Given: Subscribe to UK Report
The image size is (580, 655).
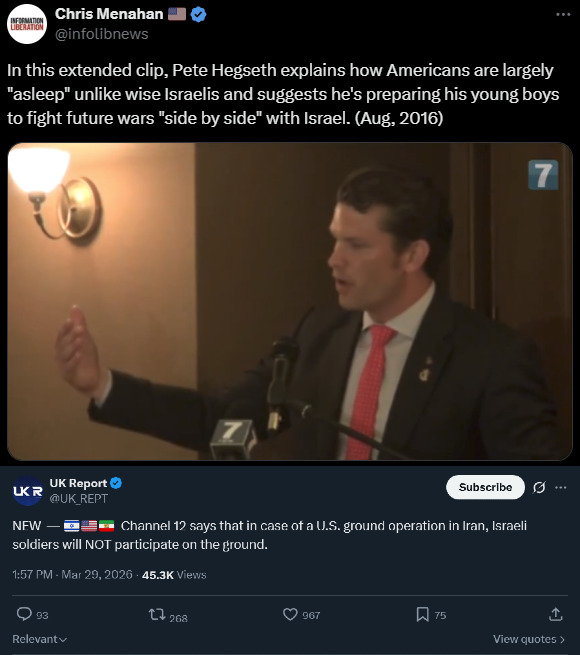Looking at the screenshot, I should point(485,487).
